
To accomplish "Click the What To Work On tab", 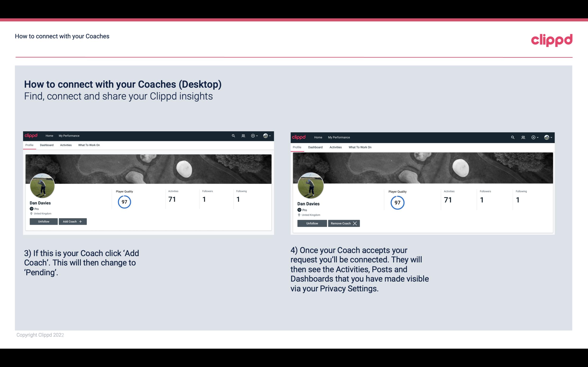I will (88, 145).
